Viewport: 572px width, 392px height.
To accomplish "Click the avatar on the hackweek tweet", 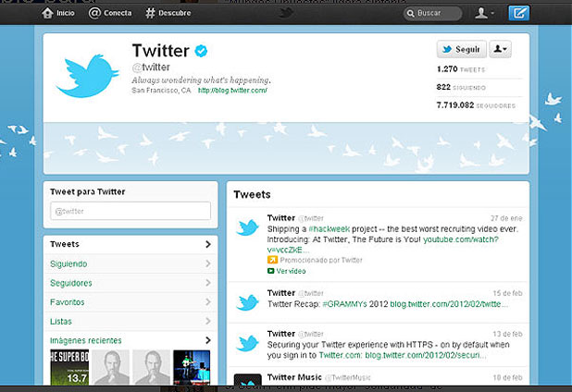I will point(247,227).
